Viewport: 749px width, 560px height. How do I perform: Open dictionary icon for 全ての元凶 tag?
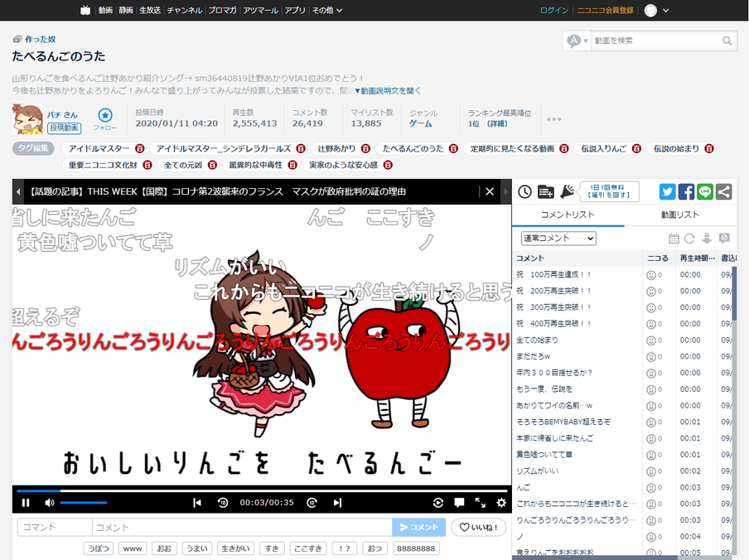click(x=213, y=165)
